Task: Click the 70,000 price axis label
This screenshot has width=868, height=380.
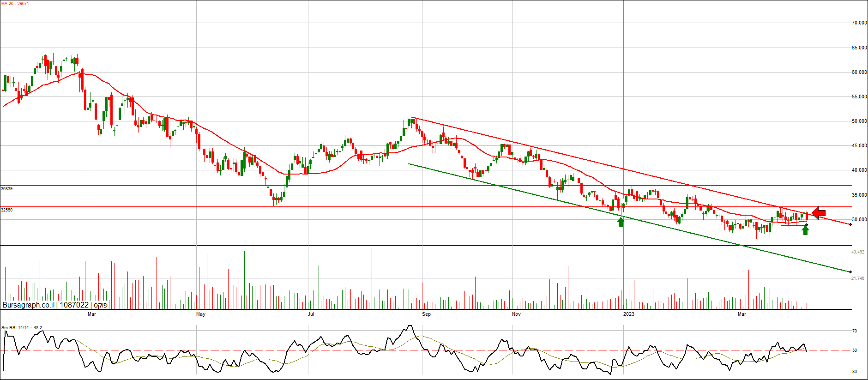Action: pos(859,23)
